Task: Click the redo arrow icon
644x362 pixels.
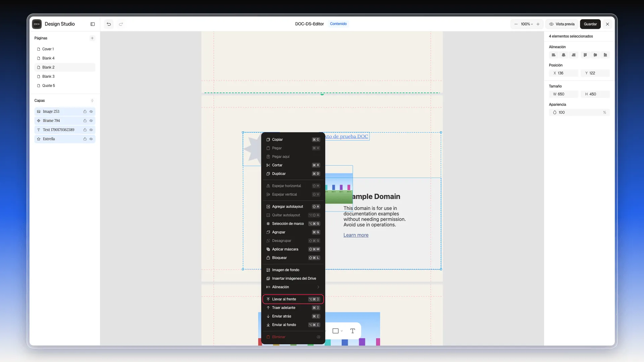Action: click(121, 24)
